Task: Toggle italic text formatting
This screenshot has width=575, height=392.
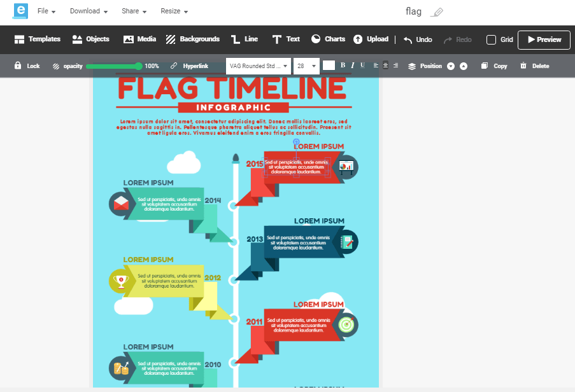Action: (x=353, y=66)
